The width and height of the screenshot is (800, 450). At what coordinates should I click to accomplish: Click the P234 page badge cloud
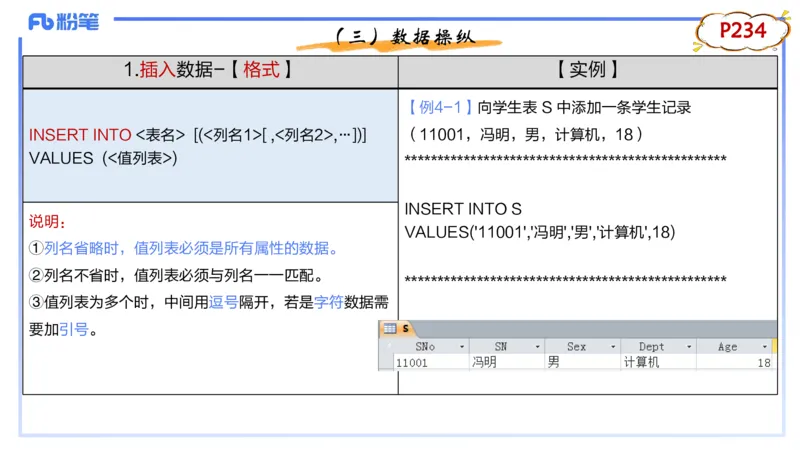742,31
